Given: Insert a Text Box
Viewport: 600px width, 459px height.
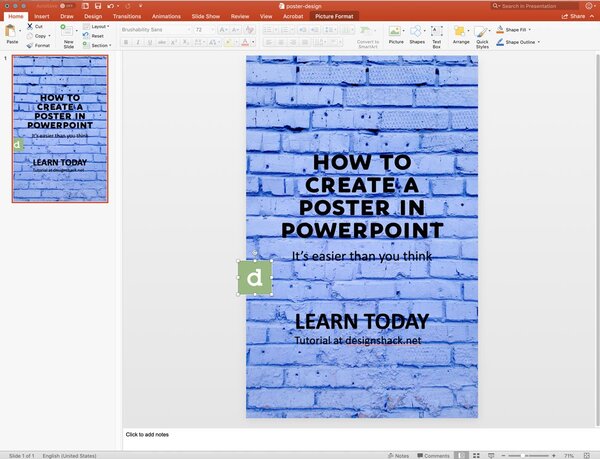Looking at the screenshot, I should pyautogui.click(x=437, y=32).
